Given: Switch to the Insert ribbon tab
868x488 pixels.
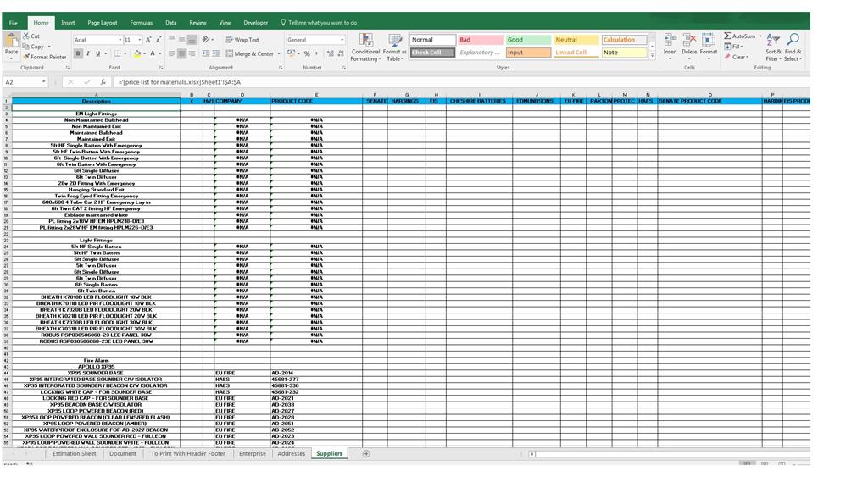Looking at the screenshot, I should [x=68, y=23].
